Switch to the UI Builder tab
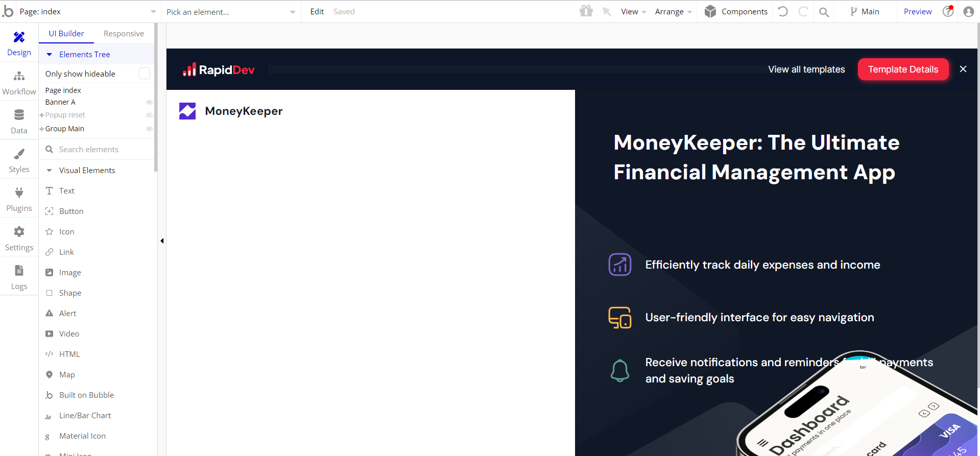Image resolution: width=980 pixels, height=456 pixels. (x=66, y=33)
